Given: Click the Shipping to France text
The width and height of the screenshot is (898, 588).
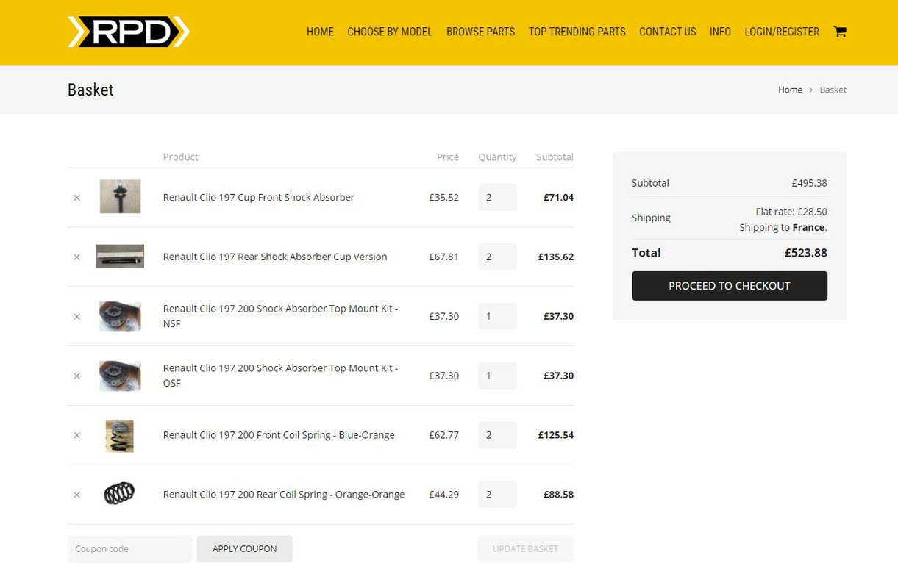Looking at the screenshot, I should 783,228.
